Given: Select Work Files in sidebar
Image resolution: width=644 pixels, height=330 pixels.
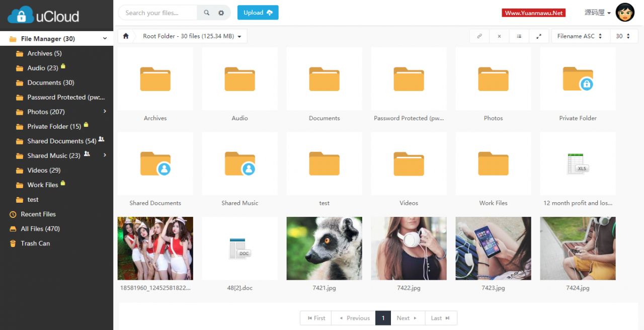Looking at the screenshot, I should [43, 185].
